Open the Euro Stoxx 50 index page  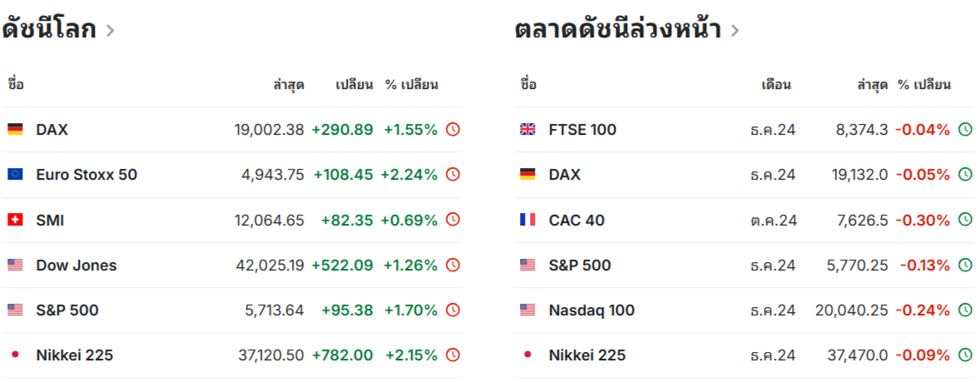click(x=87, y=175)
